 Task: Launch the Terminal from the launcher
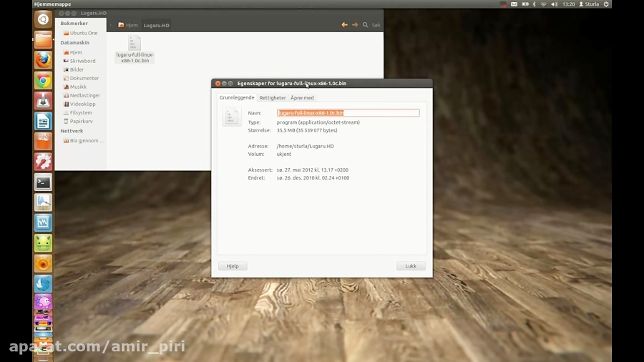click(43, 182)
